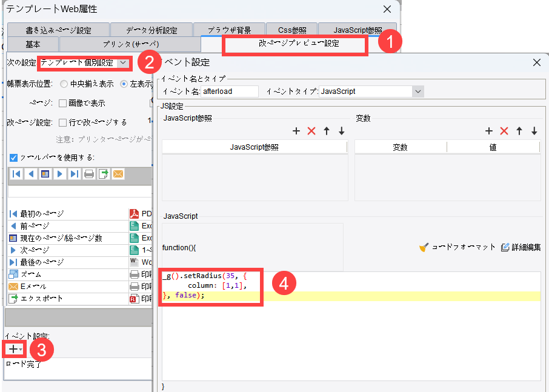Click the Flash print icon in list
This screenshot has width=549, height=392.
pyautogui.click(x=134, y=299)
